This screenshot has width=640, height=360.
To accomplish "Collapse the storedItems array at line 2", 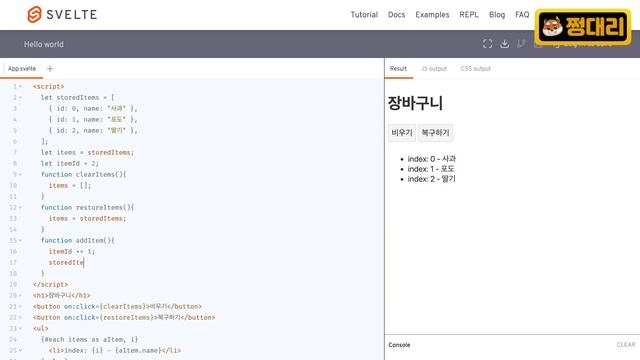I will click(20, 98).
